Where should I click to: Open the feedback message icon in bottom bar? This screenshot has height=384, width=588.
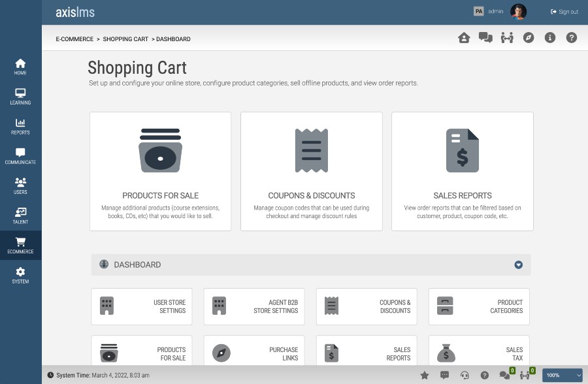[444, 375]
